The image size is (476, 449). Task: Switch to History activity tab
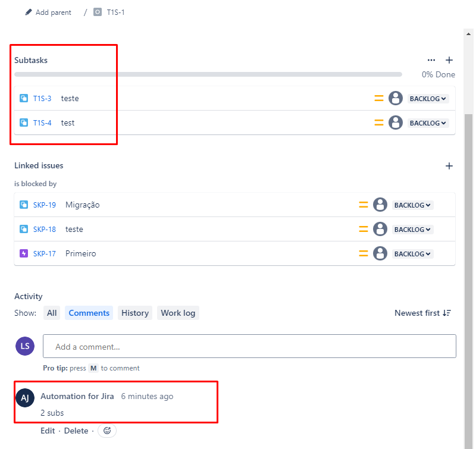(135, 313)
